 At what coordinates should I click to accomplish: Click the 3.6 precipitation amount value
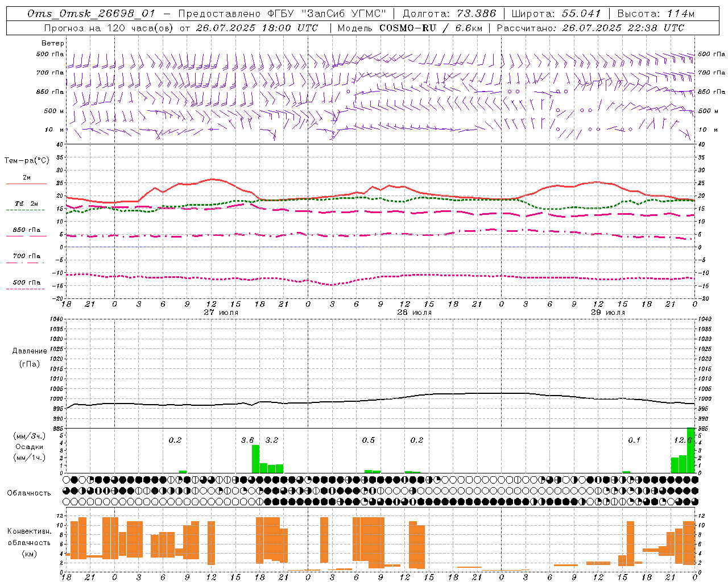point(247,440)
